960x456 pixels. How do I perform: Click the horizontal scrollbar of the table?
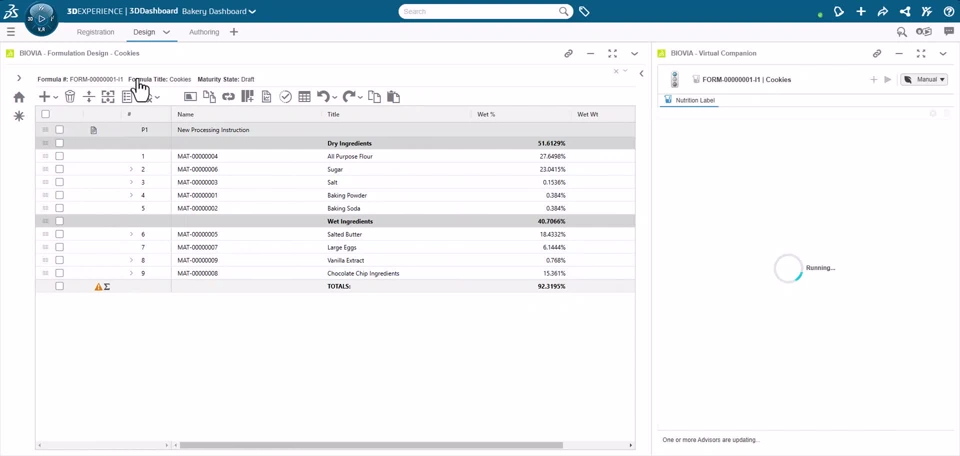pyautogui.click(x=371, y=446)
